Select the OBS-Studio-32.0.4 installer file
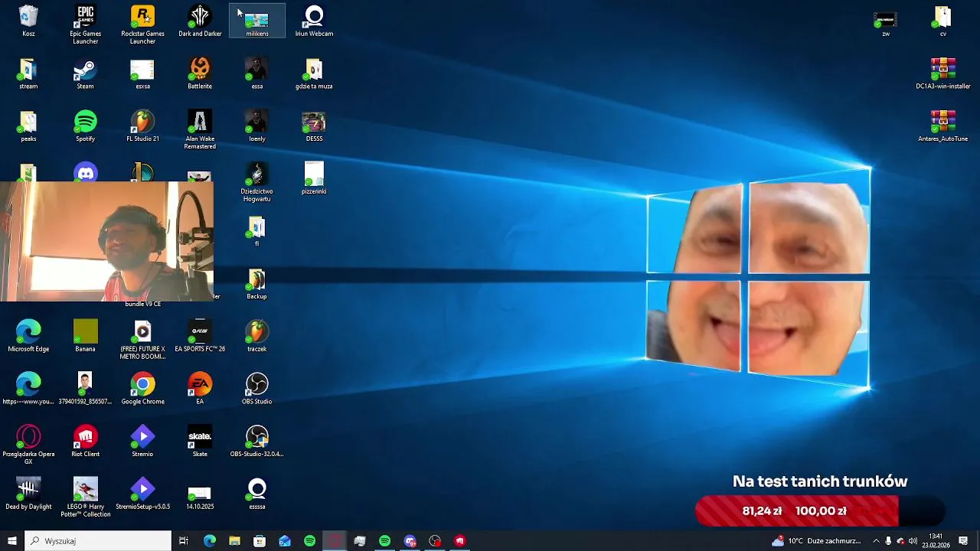This screenshot has width=980, height=551. 256,442
